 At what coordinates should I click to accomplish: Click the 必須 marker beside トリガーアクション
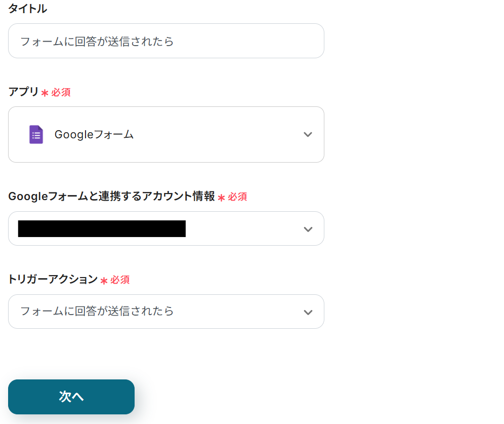(x=120, y=280)
